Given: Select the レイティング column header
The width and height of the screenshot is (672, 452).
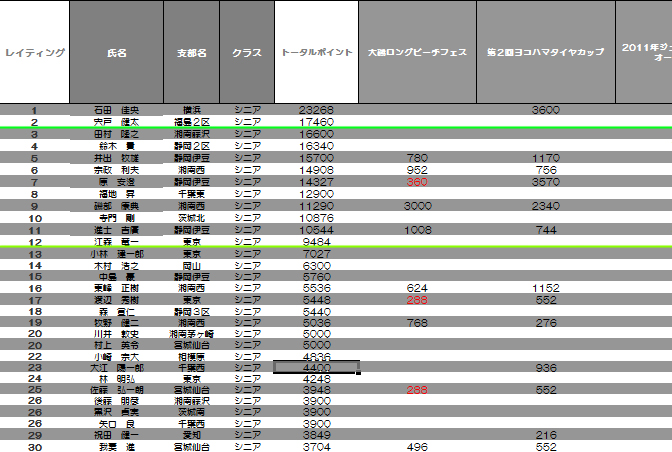Looking at the screenshot, I should pyautogui.click(x=35, y=52).
